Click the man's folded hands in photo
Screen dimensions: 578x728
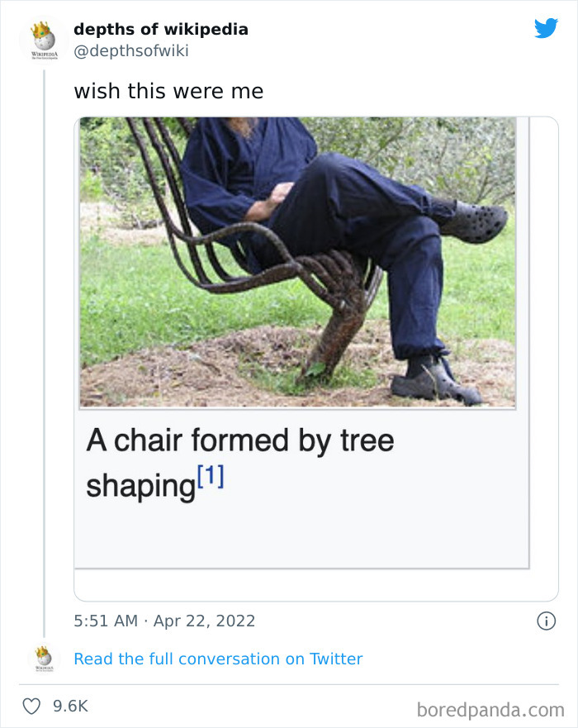(x=277, y=196)
